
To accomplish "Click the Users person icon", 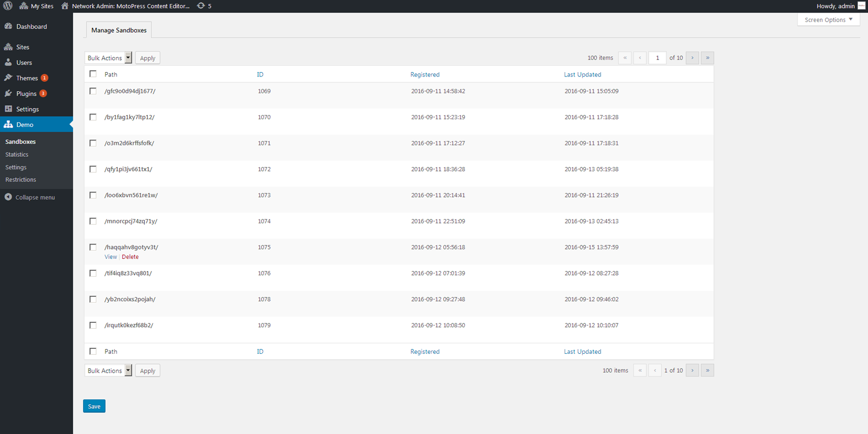I will point(8,62).
